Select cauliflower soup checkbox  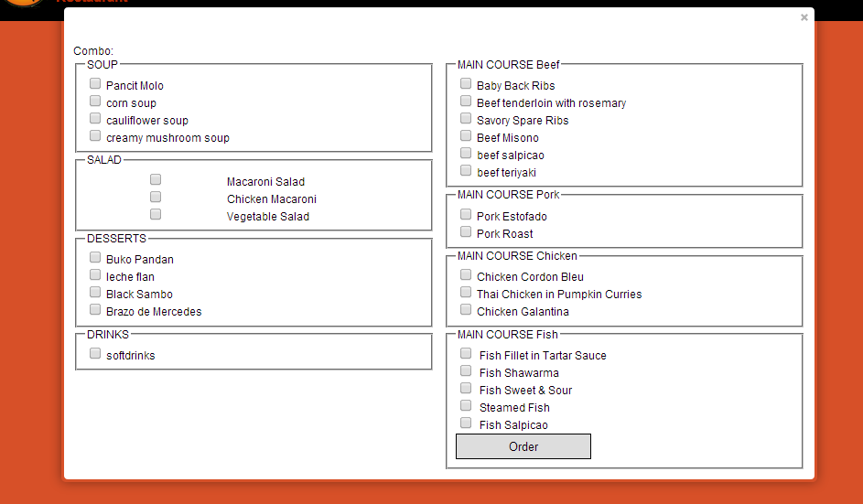click(95, 118)
